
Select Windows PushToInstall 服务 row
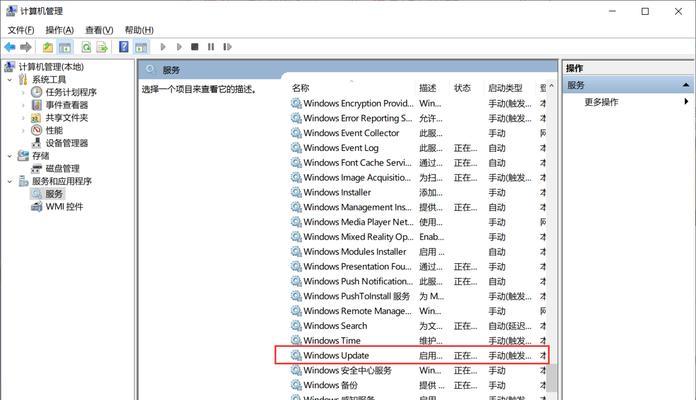click(x=419, y=296)
